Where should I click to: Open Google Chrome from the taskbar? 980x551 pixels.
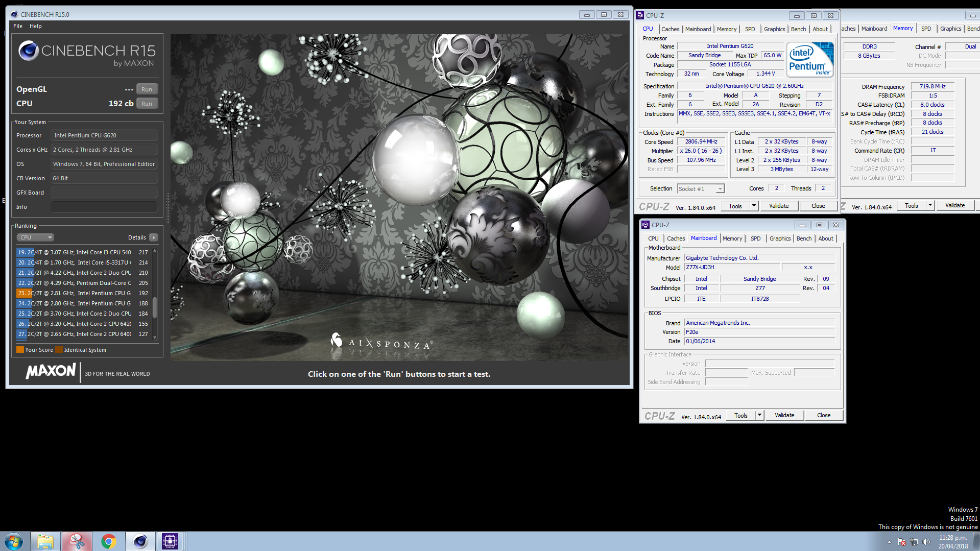[108, 541]
